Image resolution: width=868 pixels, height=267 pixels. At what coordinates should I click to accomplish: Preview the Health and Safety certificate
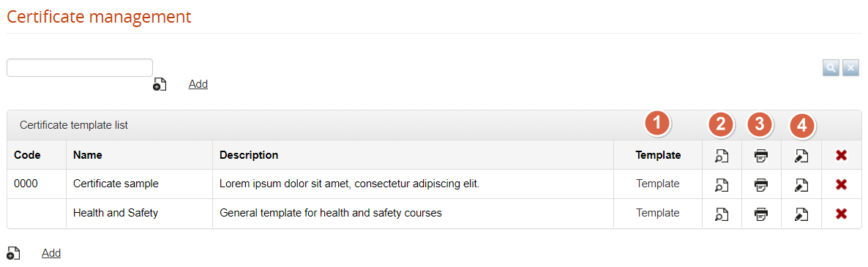[722, 214]
